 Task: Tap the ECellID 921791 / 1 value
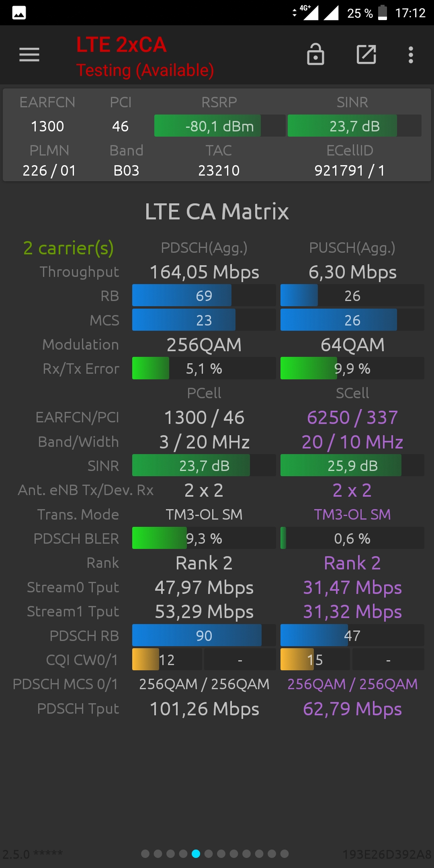coord(350,170)
